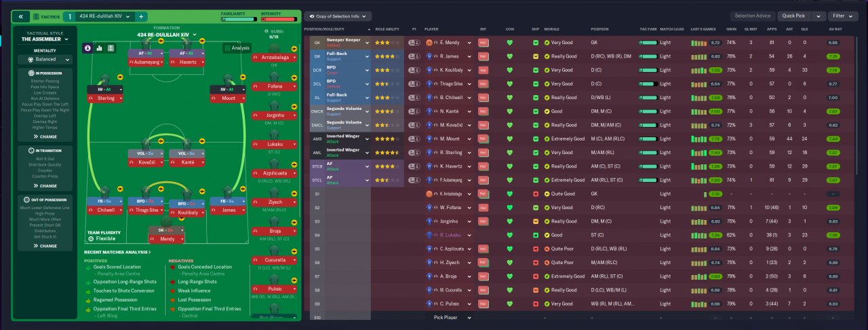The height and width of the screenshot is (330, 868).
Task: Open the pitch Analysis overlay button
Action: 237,48
